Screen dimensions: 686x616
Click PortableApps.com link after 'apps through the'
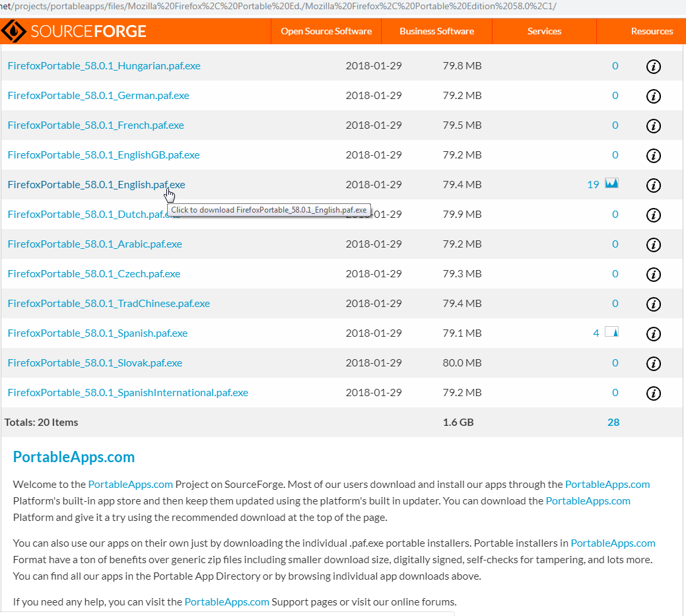tap(607, 485)
